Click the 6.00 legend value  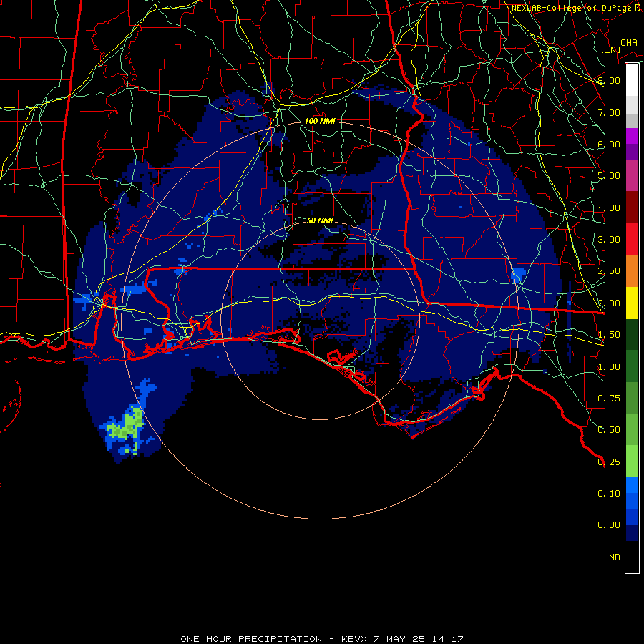609,144
